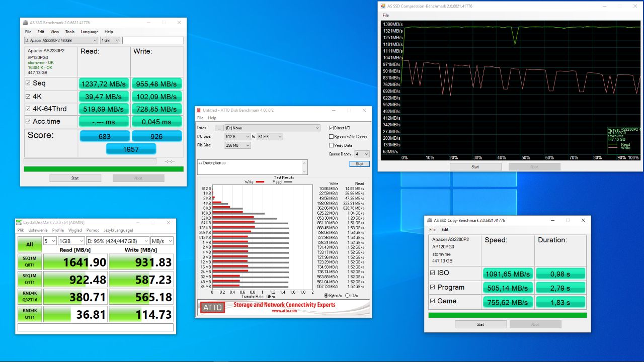644x362 pixels.
Task: Uncheck the 4K-64Thrd test in AS SSD Benchmark
Action: [x=28, y=109]
